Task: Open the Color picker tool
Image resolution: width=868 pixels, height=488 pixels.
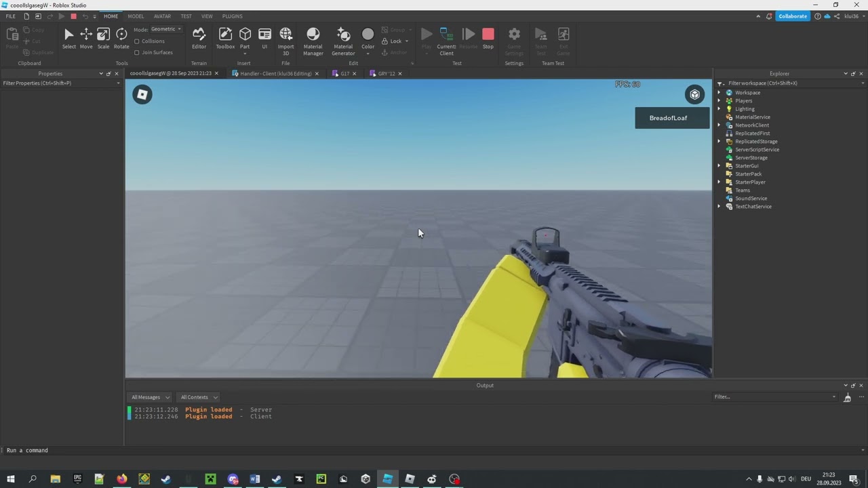Action: coord(368,39)
